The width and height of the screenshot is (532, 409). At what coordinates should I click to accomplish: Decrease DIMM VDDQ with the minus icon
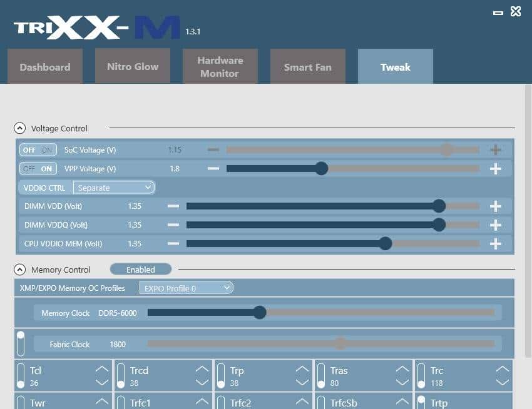(173, 225)
